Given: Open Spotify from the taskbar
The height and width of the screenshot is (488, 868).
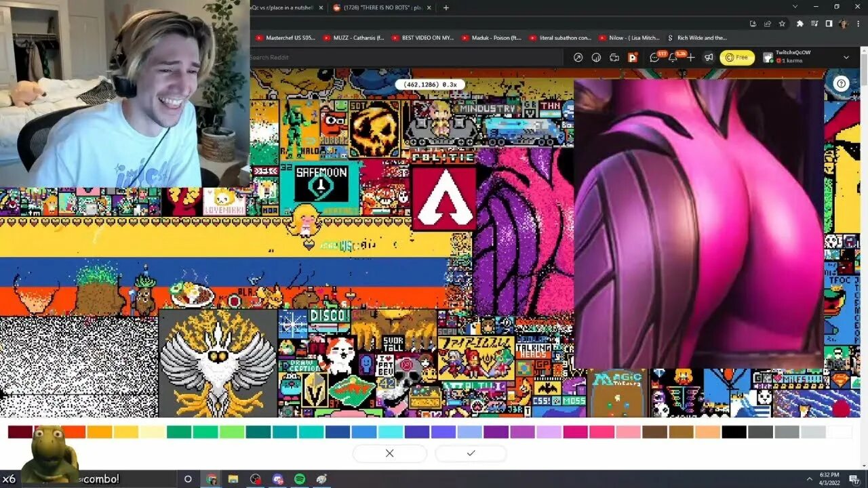Looking at the screenshot, I should click(300, 479).
